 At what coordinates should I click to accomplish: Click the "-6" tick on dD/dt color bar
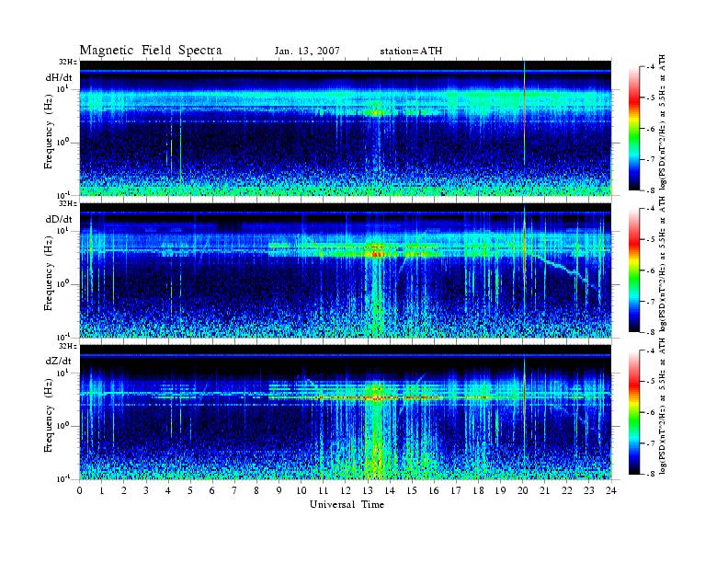(x=652, y=270)
